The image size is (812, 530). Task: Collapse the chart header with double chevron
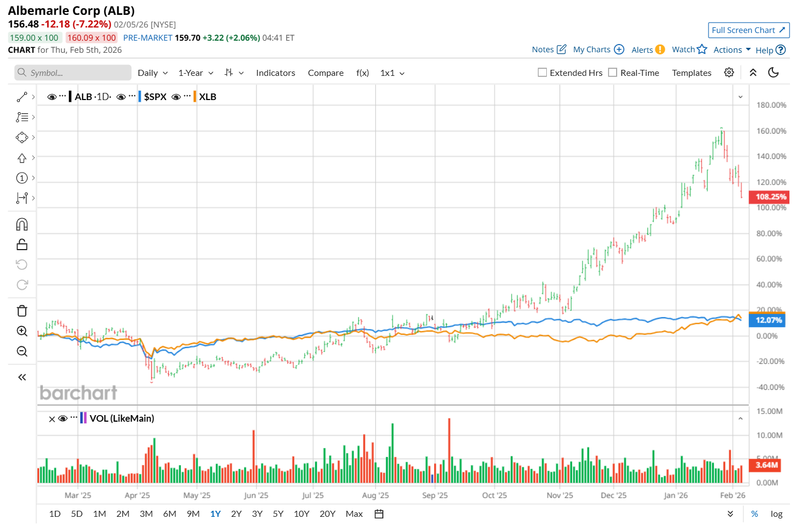(x=753, y=73)
